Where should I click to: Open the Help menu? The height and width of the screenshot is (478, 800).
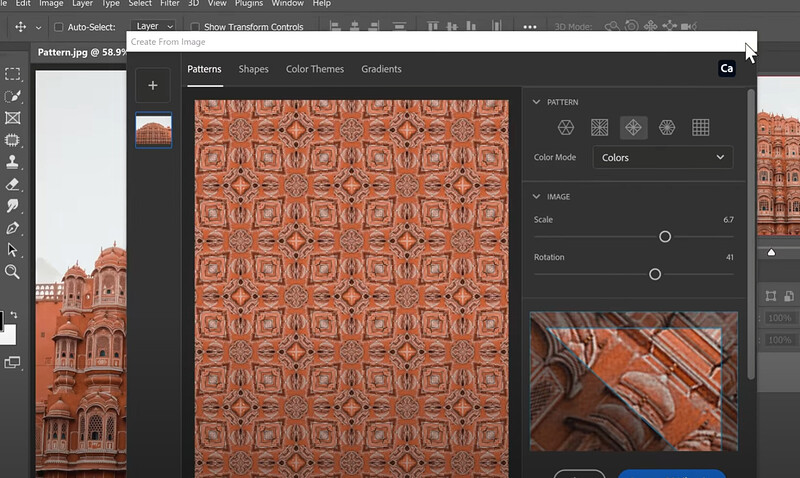321,3
